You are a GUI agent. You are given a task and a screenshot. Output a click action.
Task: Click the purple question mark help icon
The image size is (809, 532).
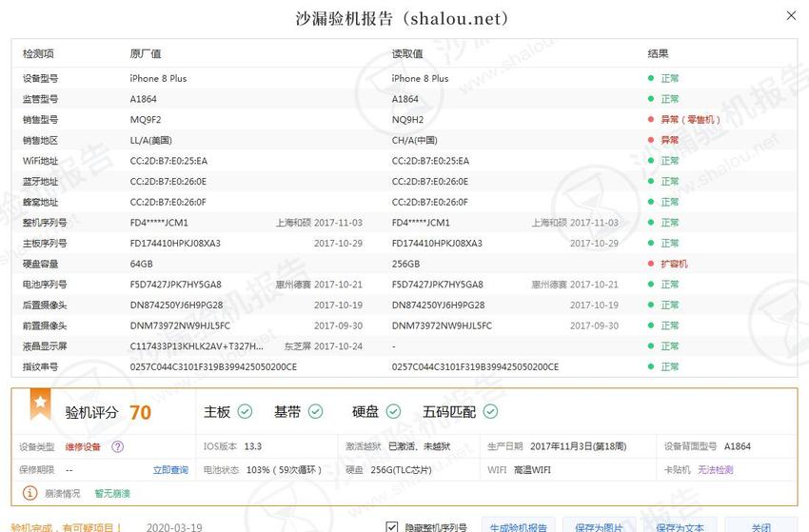pyautogui.click(x=118, y=446)
